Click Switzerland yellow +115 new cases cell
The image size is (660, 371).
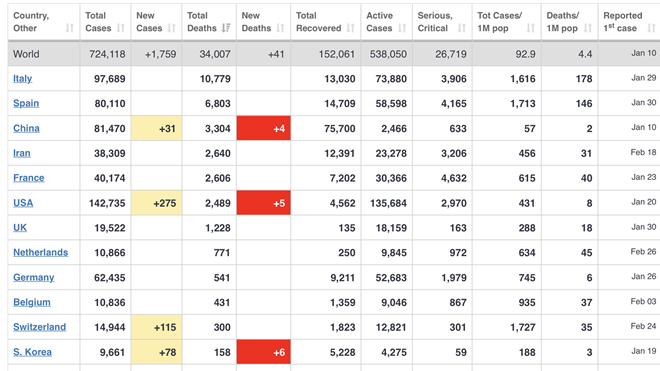[x=157, y=327]
